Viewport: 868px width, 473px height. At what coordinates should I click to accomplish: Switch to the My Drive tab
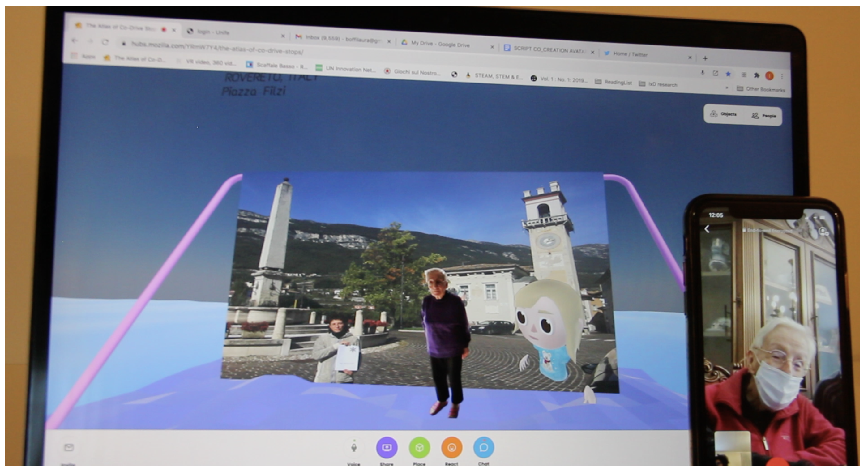tap(440, 44)
